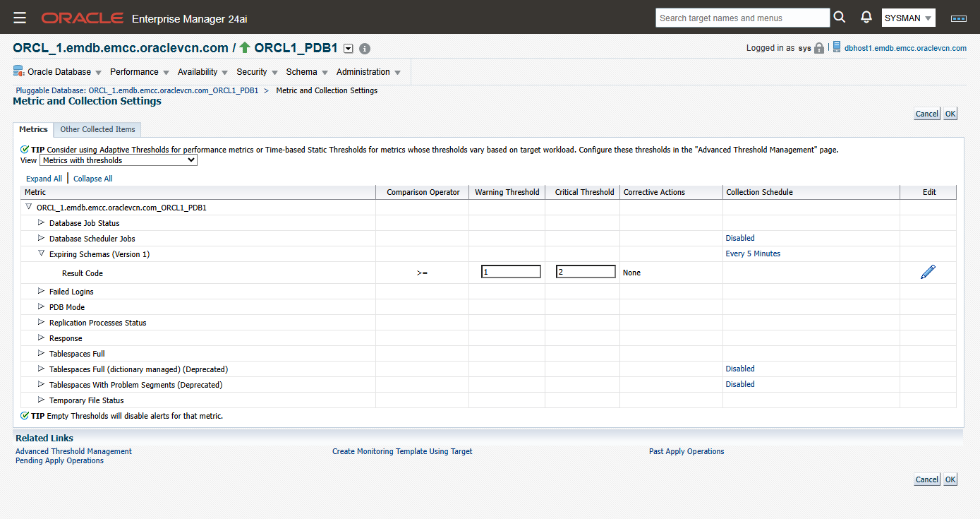
Task: Expand the Replication Processes Status row
Action: click(42, 322)
